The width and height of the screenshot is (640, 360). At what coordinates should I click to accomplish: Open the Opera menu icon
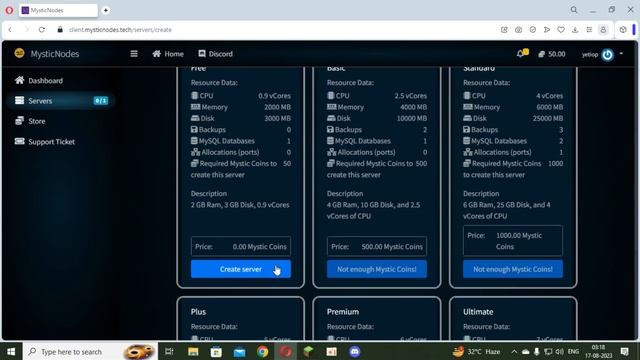point(9,10)
